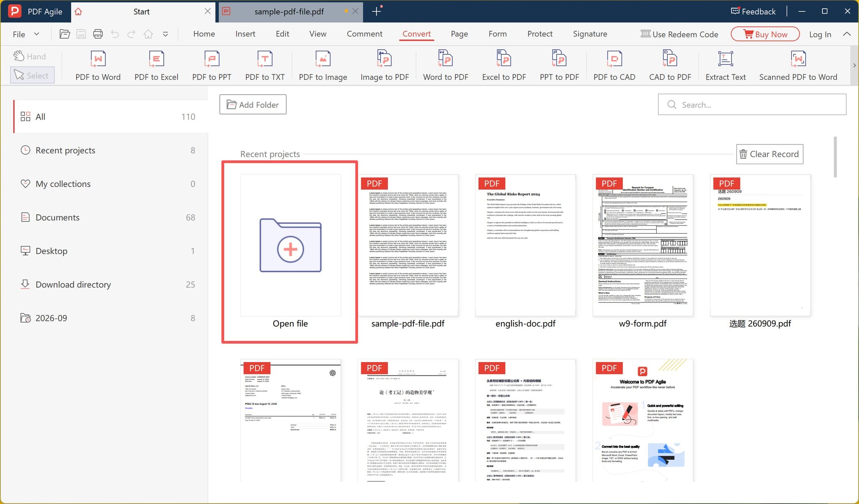Viewport: 859px width, 504px height.
Task: Open a new tab with plus icon
Action: 376,12
